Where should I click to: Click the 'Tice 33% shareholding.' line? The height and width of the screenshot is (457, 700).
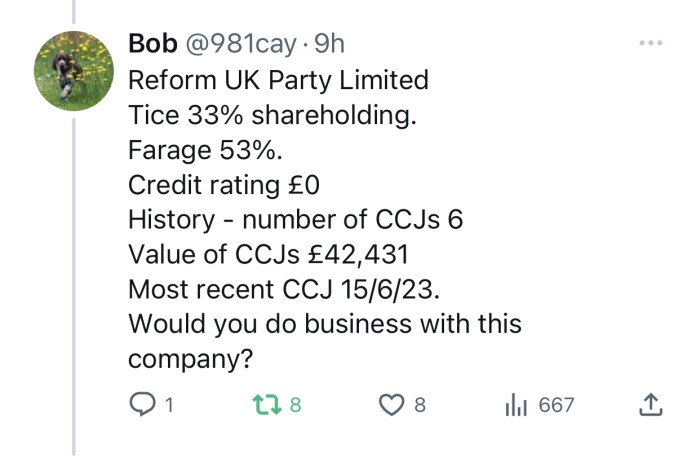pos(272,115)
